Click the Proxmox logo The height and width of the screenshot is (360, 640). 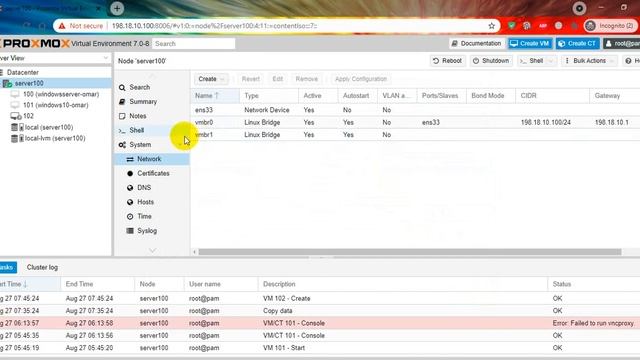click(36, 43)
